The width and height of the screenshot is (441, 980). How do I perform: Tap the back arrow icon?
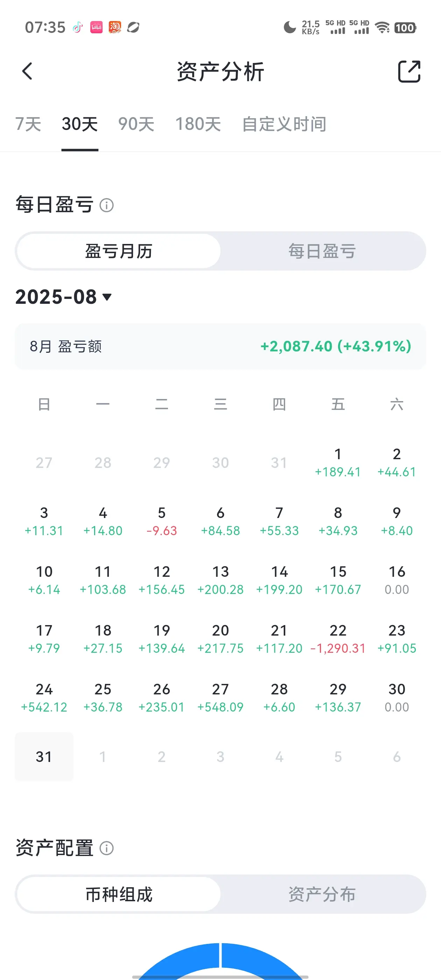click(27, 71)
